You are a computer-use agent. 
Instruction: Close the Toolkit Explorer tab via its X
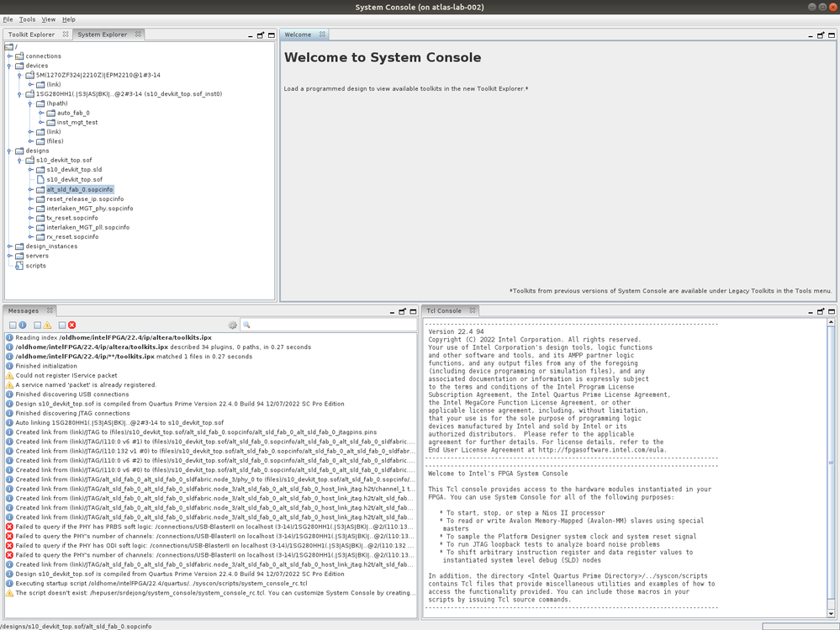66,34
